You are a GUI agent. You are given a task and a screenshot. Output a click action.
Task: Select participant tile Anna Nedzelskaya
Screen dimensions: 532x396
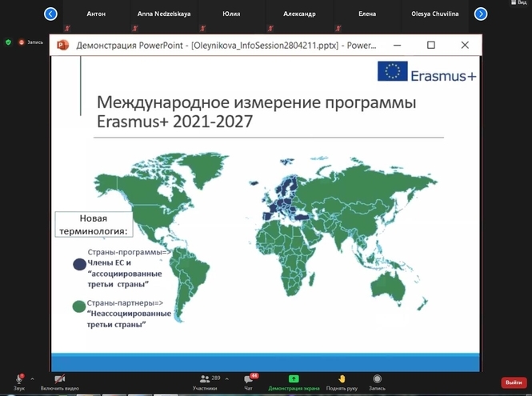(x=164, y=16)
